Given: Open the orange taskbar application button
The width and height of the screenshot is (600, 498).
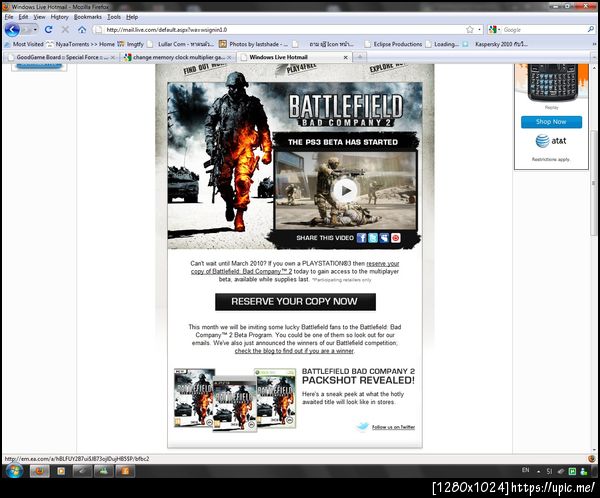Looking at the screenshot, I should 125,471.
